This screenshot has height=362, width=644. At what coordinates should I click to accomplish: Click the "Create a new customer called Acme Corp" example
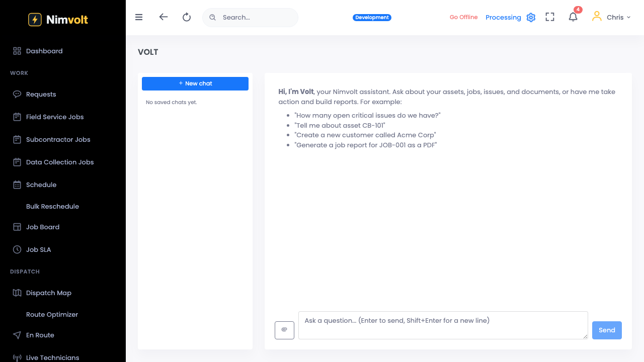[365, 135]
